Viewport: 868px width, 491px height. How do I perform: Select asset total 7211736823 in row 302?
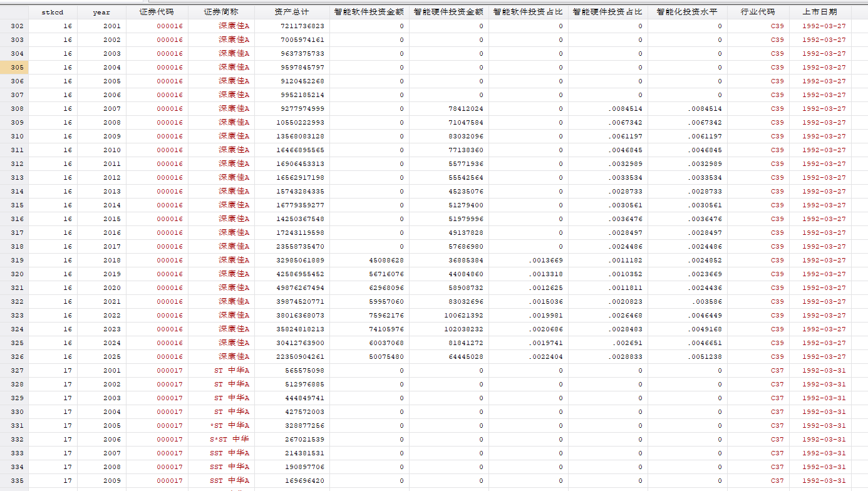(292, 26)
